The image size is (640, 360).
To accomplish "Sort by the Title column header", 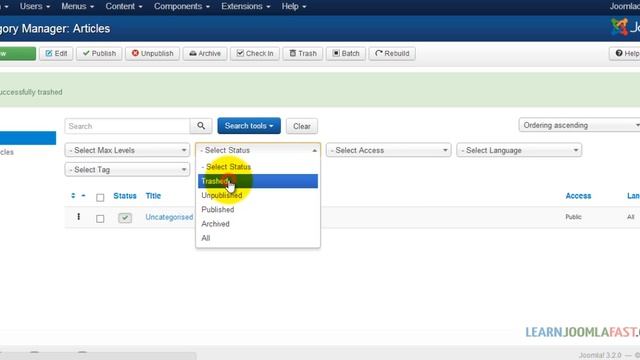I will [x=153, y=196].
